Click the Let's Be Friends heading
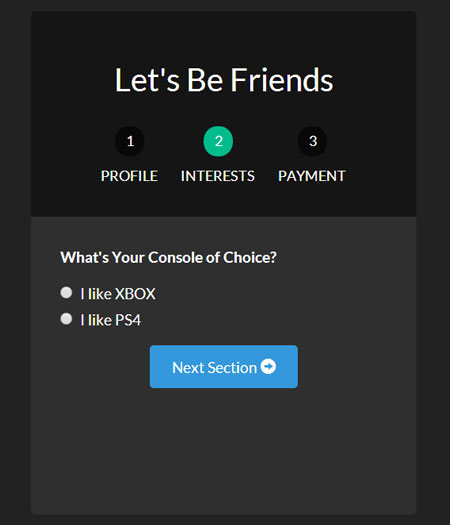 tap(224, 80)
